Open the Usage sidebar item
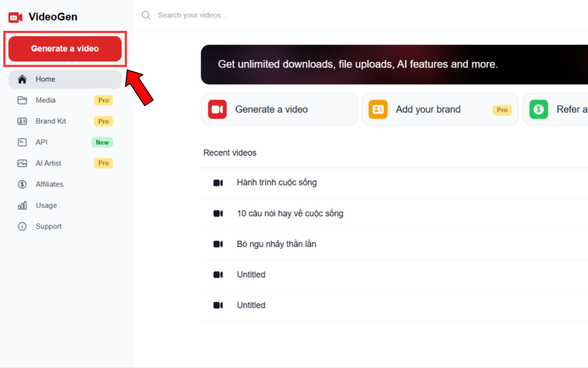This screenshot has width=588, height=368. click(65, 205)
